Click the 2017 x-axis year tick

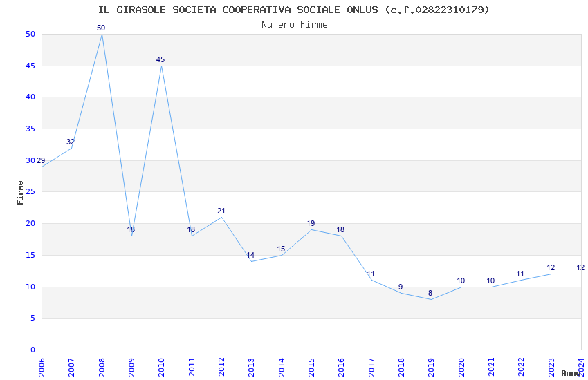coord(371,367)
